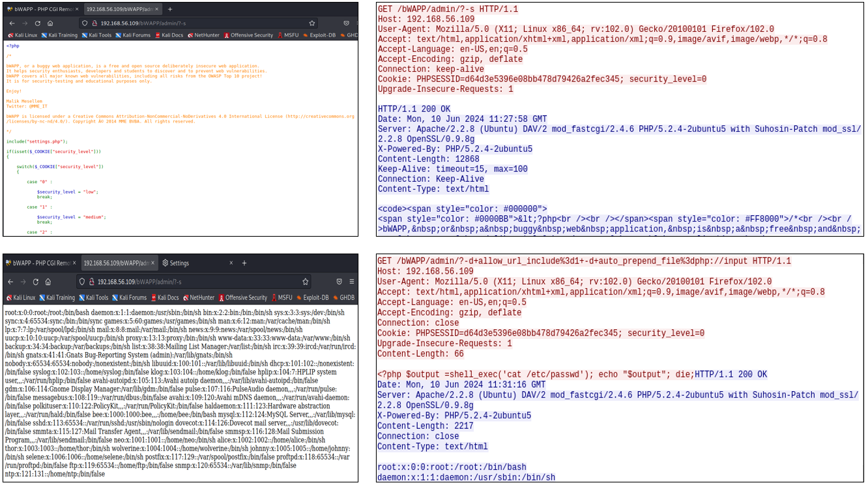The height and width of the screenshot is (485, 868).
Task: Click the address bar in bottom browser
Action: tap(193, 282)
